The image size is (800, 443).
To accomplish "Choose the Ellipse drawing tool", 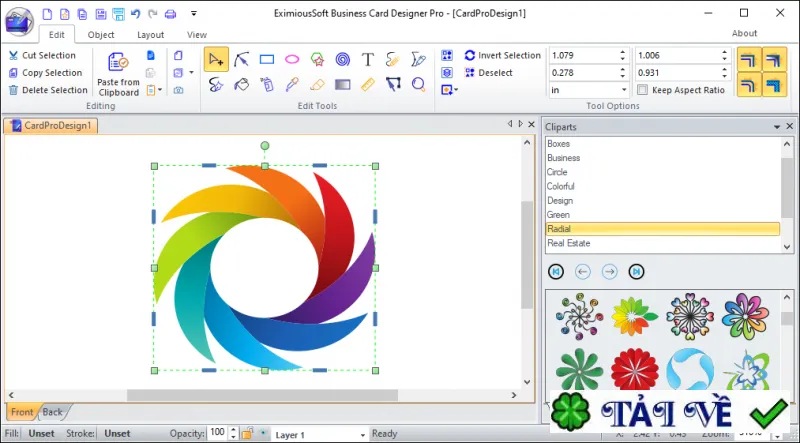I will 292,59.
